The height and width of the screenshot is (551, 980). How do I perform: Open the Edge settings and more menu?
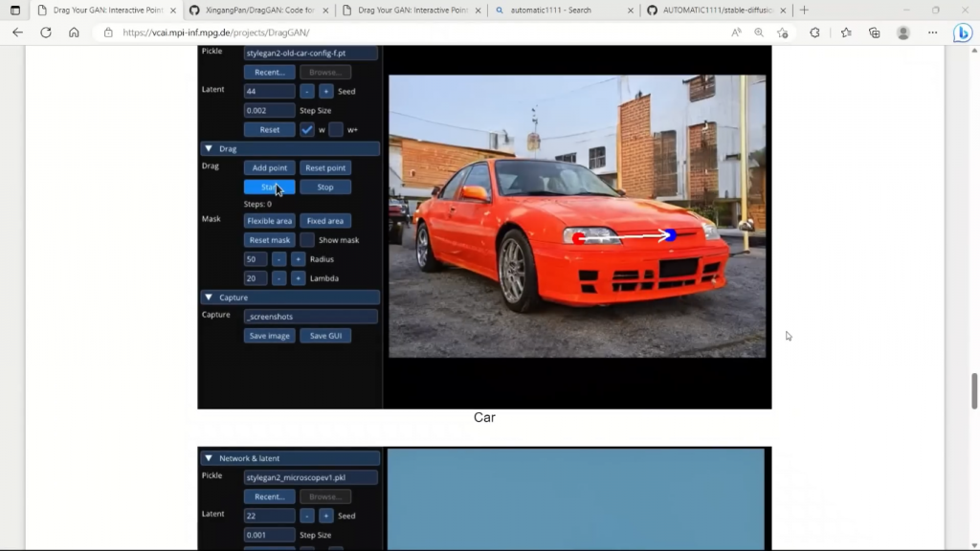pyautogui.click(x=932, y=32)
